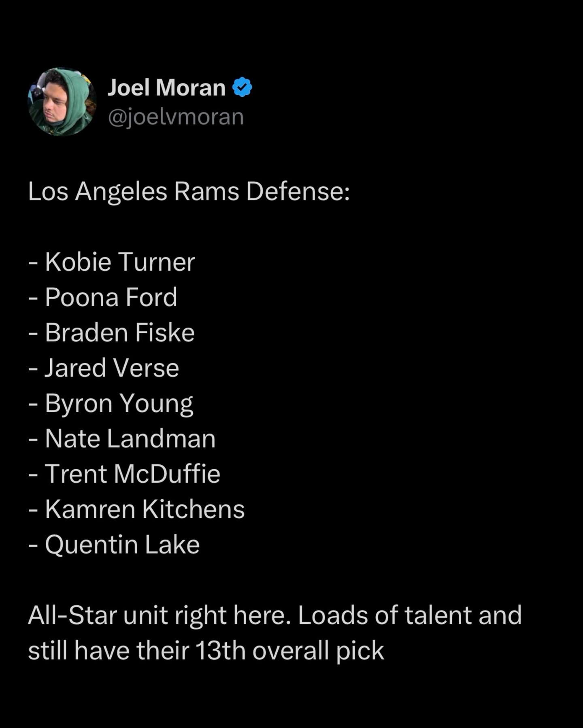Open Joel Moran's profile picture
The width and height of the screenshot is (583, 728).
coord(62,102)
